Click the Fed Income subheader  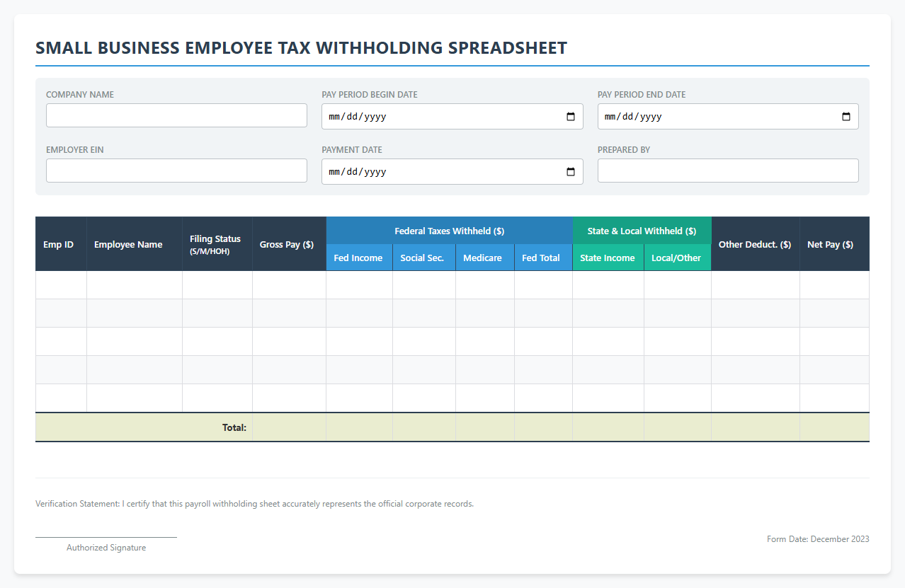point(359,258)
